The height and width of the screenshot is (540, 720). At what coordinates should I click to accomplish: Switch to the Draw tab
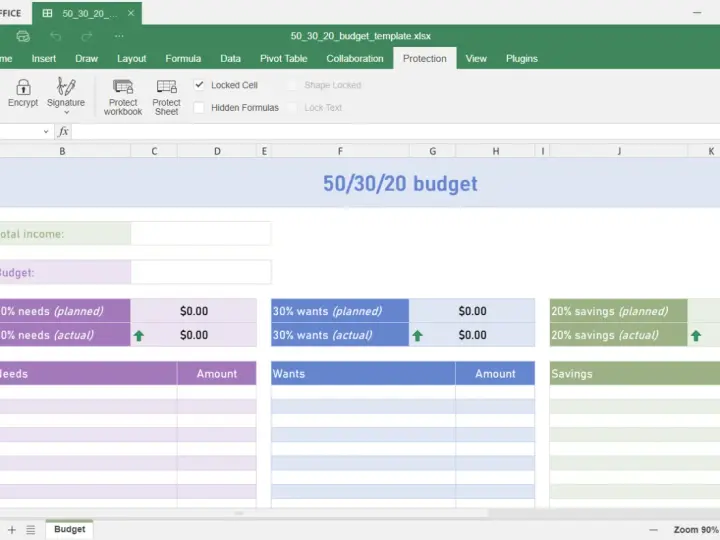tap(86, 58)
